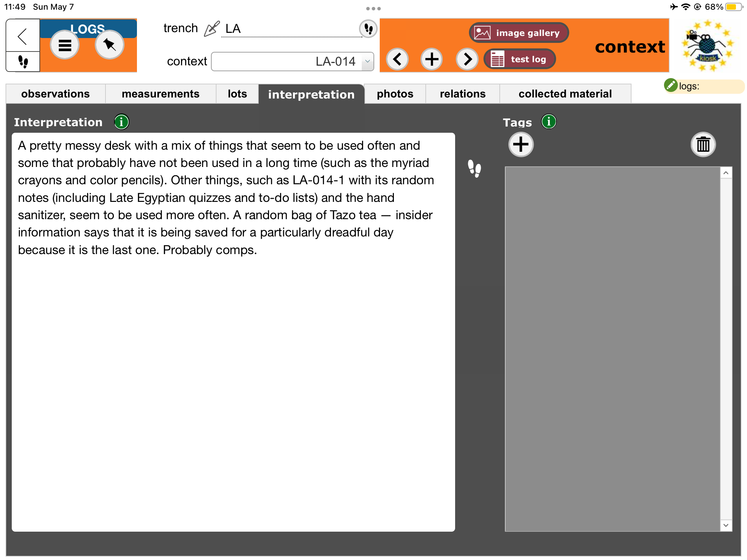Toggle the footprints icon in the top-left corner
This screenshot has height=560, width=747.
pos(22,62)
